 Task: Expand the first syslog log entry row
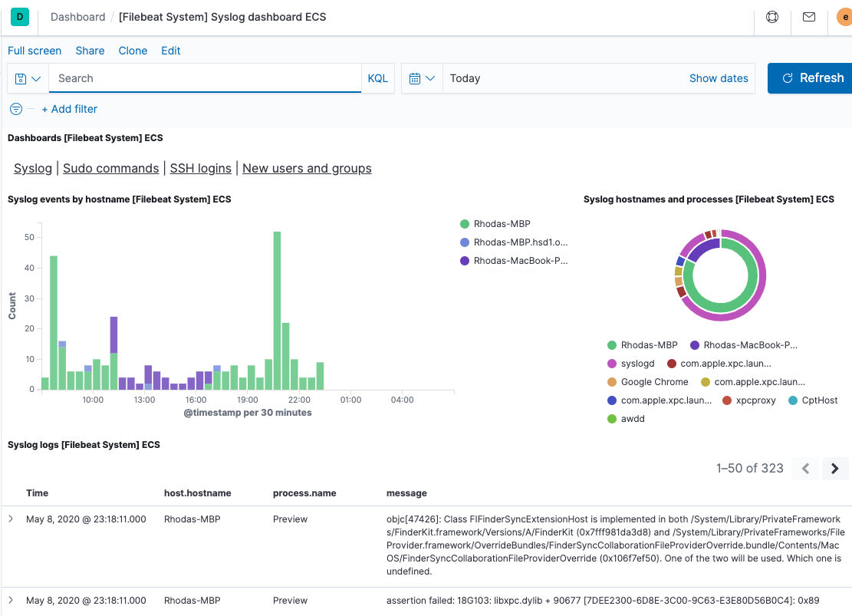pos(11,519)
